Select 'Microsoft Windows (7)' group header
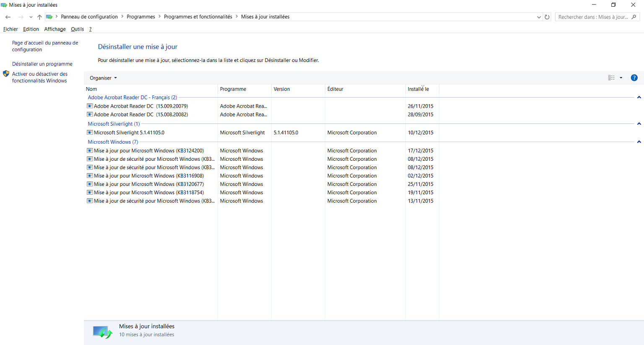644x345 pixels. pyautogui.click(x=113, y=142)
